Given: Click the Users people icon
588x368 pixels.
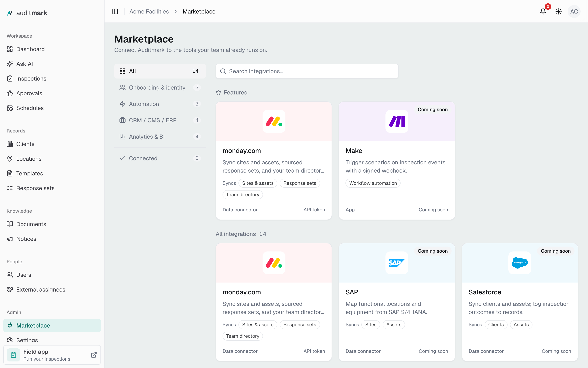Looking at the screenshot, I should click(10, 275).
